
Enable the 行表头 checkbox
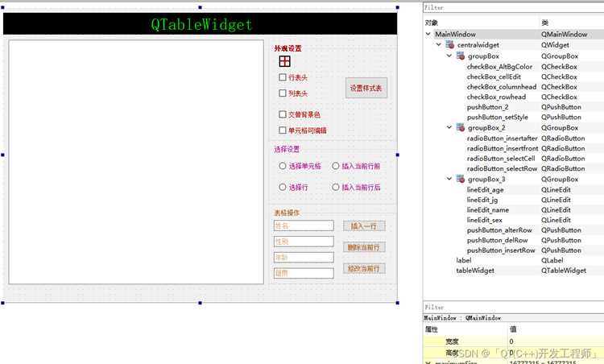(283, 77)
